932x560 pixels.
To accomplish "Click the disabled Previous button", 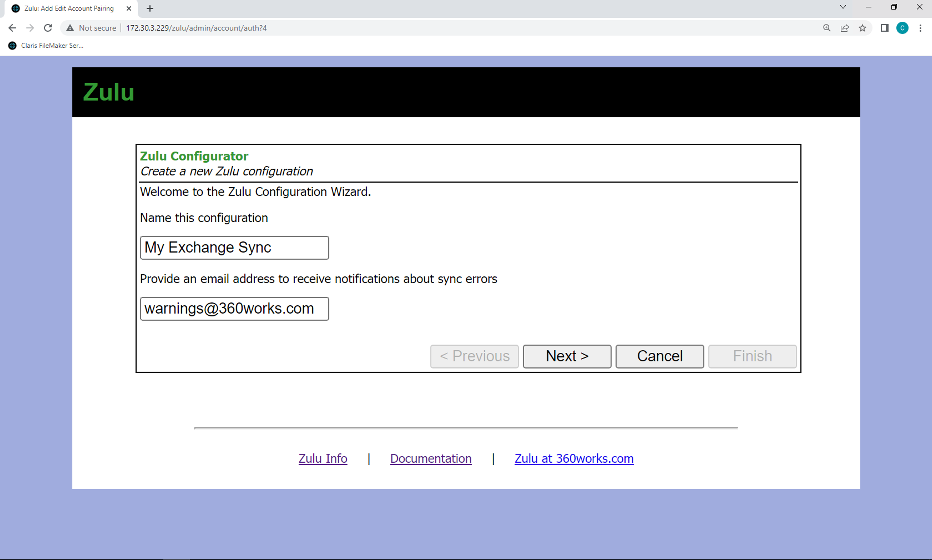I will 475,356.
